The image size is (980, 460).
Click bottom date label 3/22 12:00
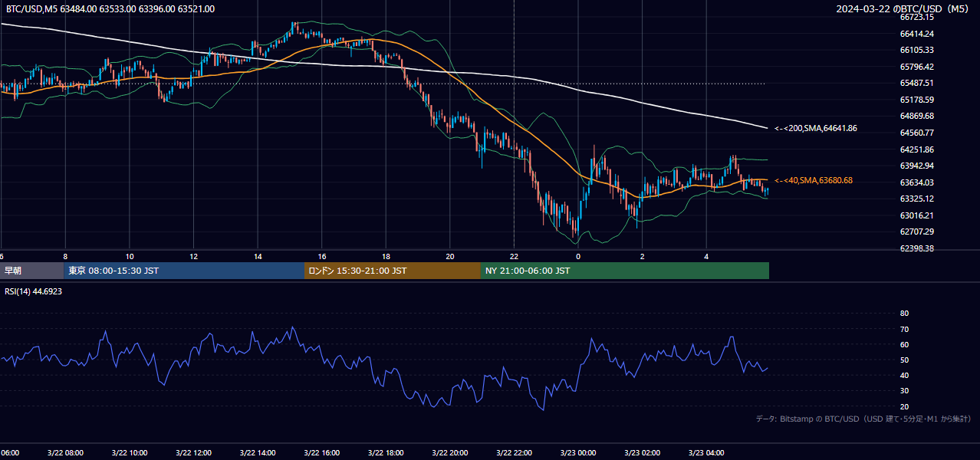click(194, 452)
